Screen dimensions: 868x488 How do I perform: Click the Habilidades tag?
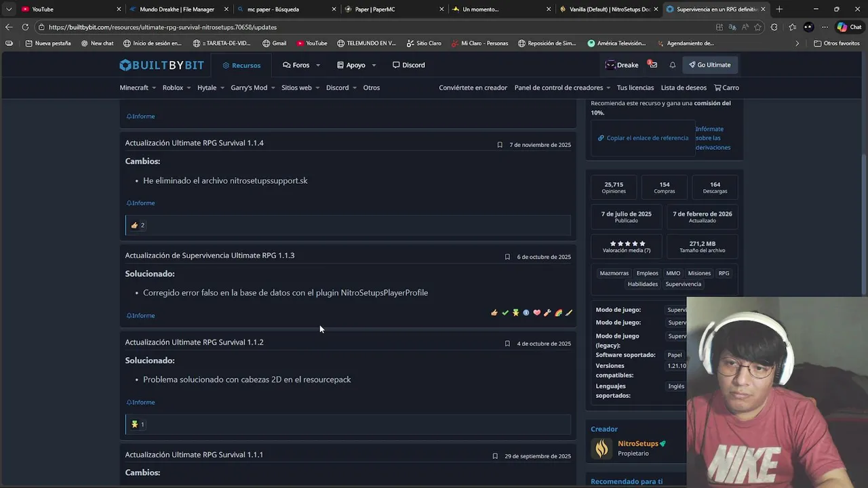coord(643,284)
